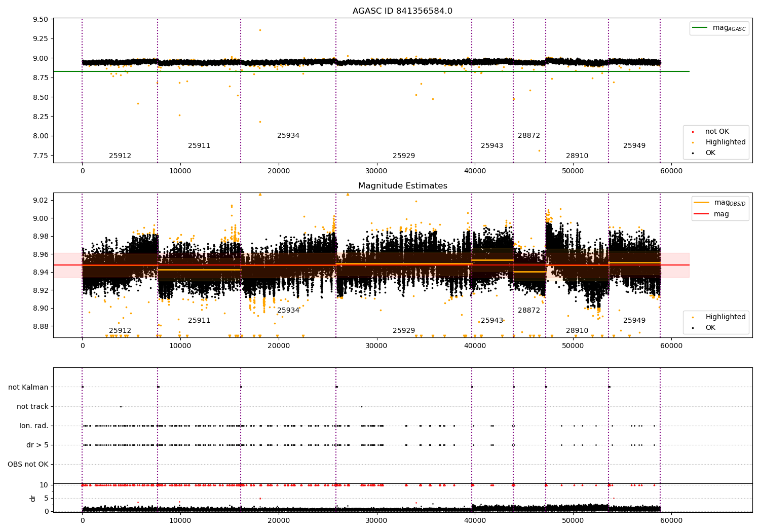Viewport: 760px width, 532px height.
Task: Click OBSID label 25949 in top plot
Action: 634,146
